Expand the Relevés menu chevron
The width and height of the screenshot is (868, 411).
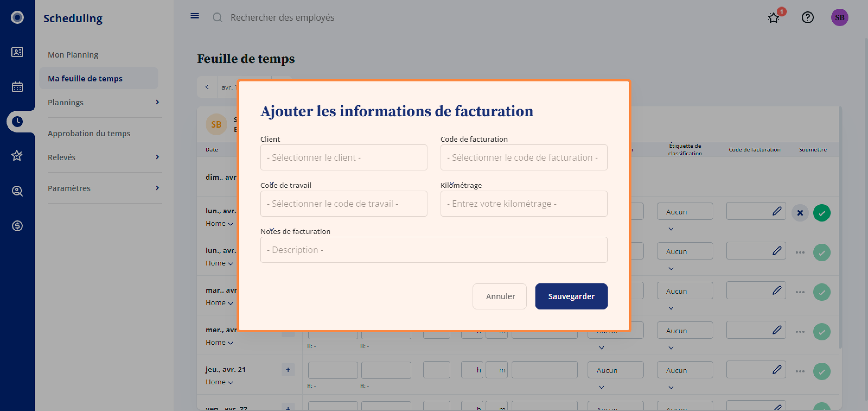[x=157, y=157]
